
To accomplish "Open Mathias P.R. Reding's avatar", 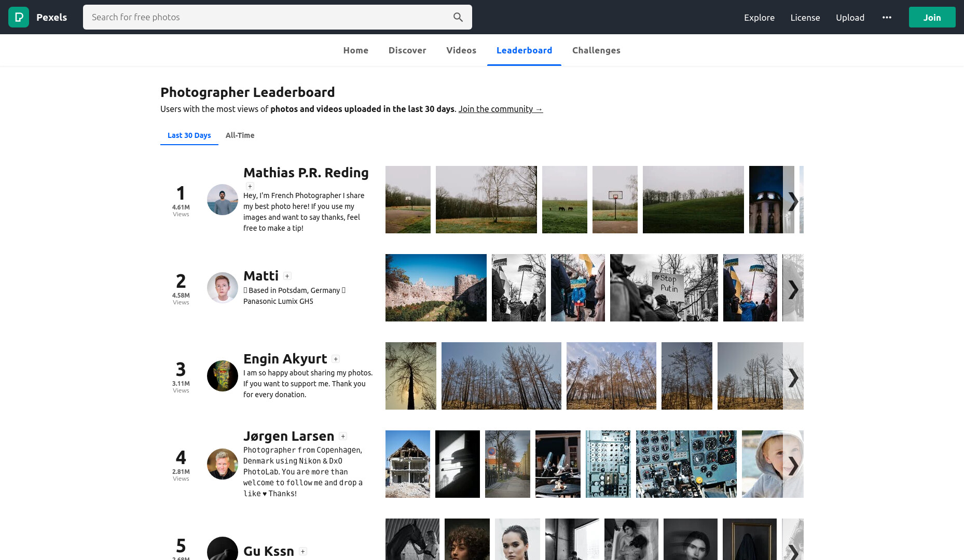I will point(223,200).
